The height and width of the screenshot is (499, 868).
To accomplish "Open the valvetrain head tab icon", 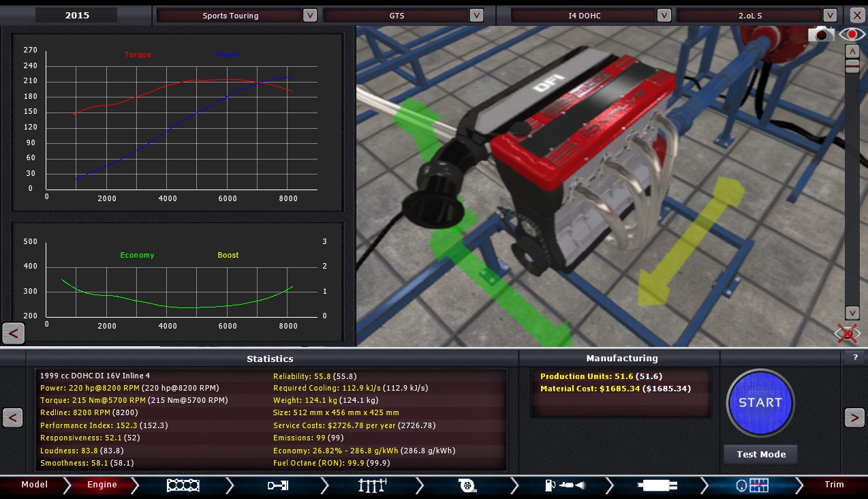I will click(x=373, y=485).
